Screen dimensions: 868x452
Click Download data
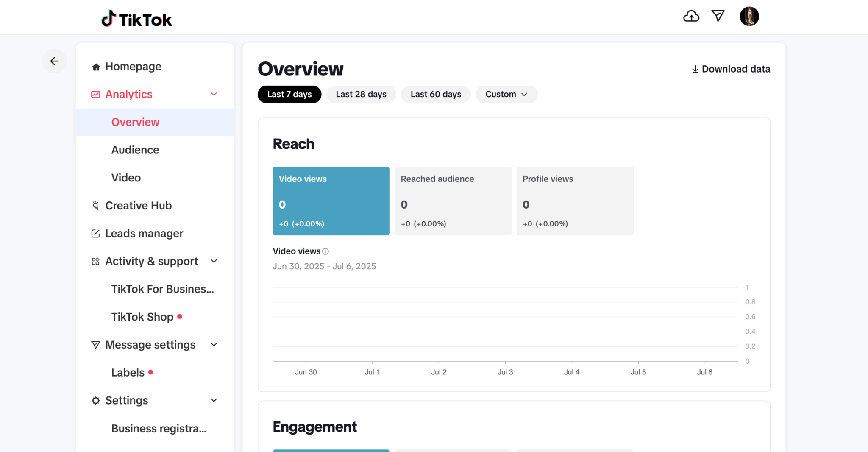click(731, 69)
